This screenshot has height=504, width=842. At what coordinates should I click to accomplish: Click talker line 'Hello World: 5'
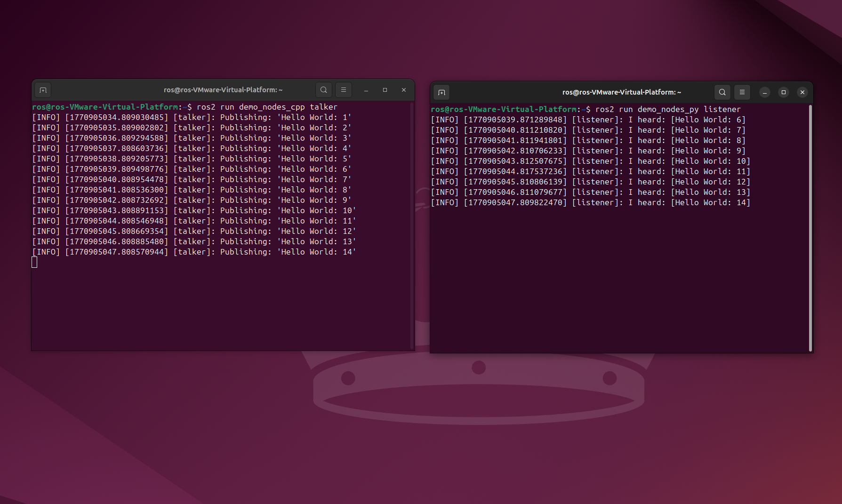pyautogui.click(x=191, y=159)
